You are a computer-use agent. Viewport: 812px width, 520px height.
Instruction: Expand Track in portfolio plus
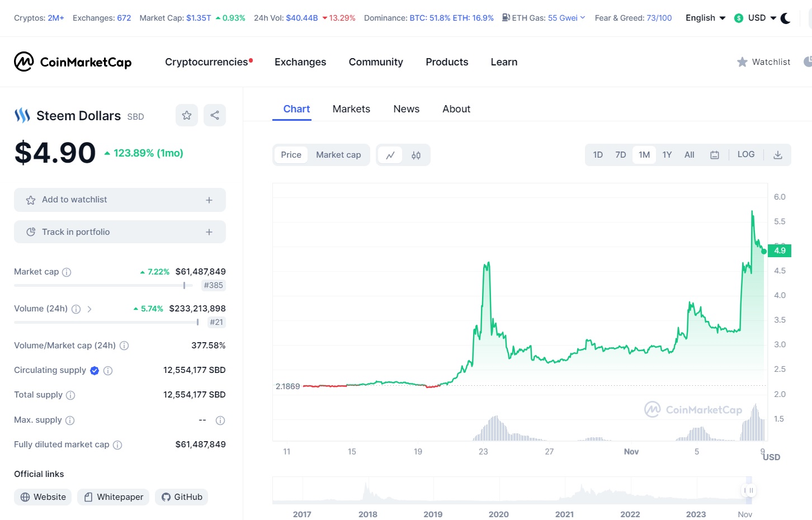(x=209, y=232)
